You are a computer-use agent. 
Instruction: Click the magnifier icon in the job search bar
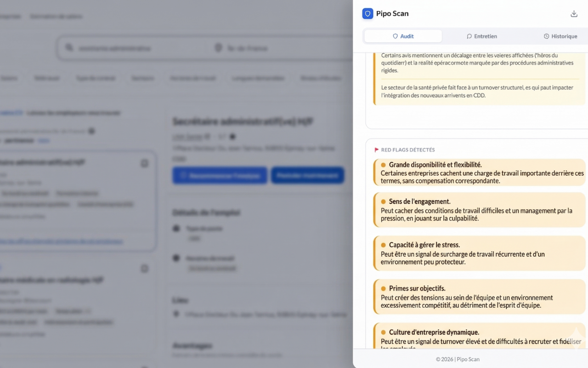click(x=69, y=48)
